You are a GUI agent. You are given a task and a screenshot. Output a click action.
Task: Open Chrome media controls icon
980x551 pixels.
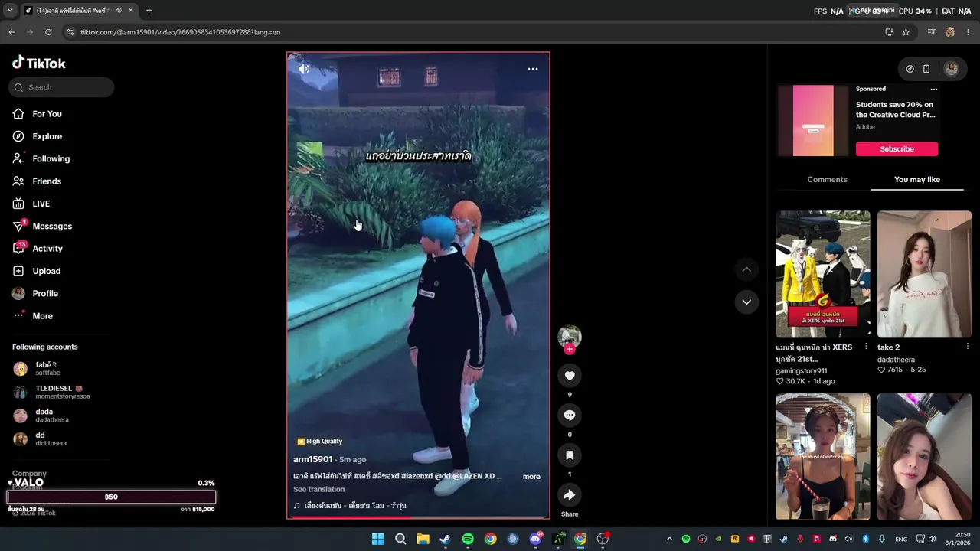931,32
